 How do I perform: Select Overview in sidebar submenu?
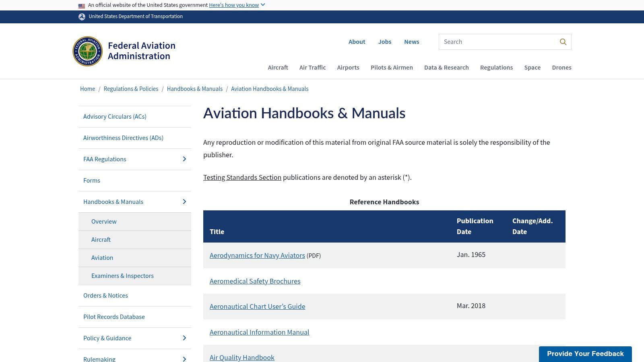(104, 222)
